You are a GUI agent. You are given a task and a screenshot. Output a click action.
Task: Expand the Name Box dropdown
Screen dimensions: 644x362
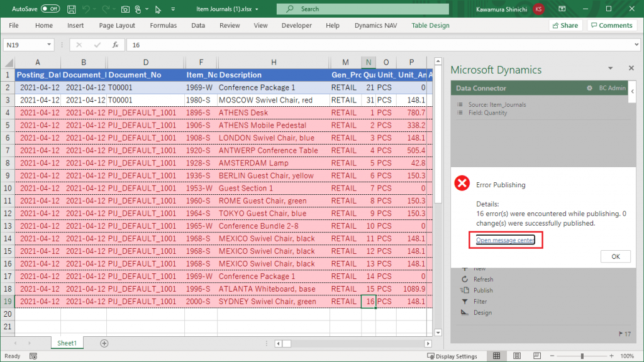(49, 45)
